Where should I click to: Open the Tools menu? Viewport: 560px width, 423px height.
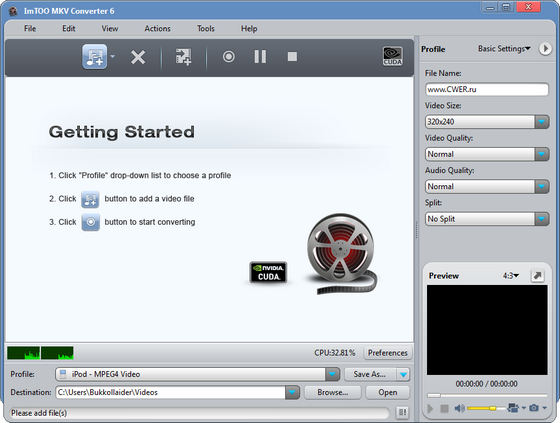click(x=206, y=29)
